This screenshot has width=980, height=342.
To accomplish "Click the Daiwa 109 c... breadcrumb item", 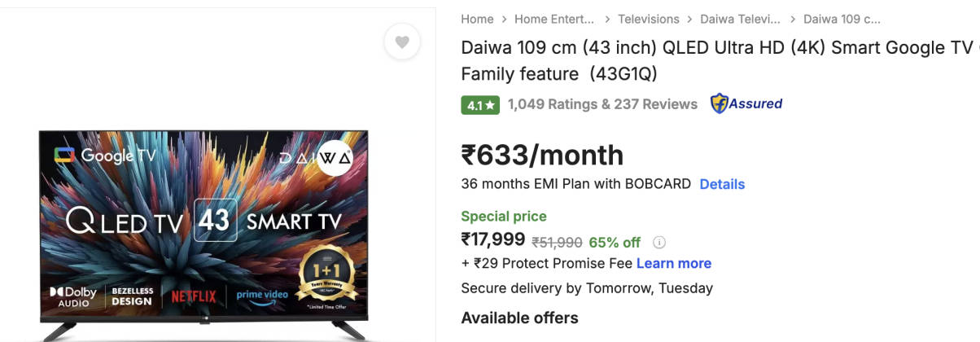I will click(x=842, y=19).
